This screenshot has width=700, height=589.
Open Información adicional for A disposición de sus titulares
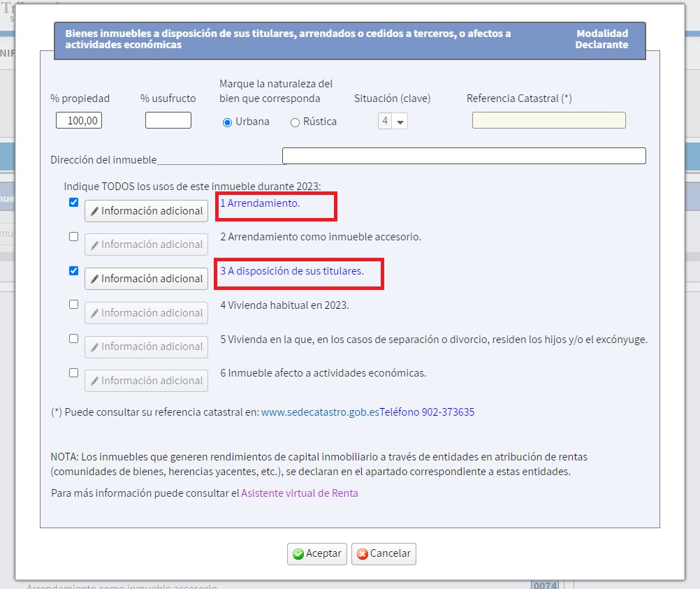(146, 279)
